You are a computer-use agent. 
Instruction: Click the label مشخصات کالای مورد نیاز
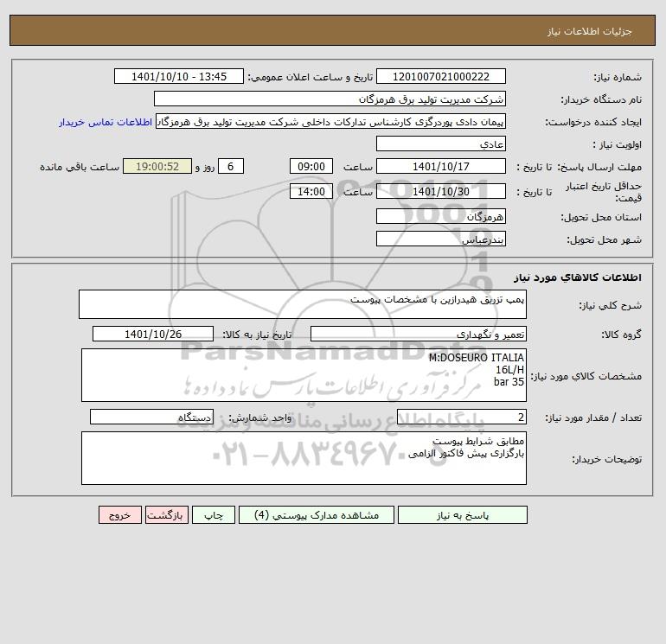click(x=586, y=376)
